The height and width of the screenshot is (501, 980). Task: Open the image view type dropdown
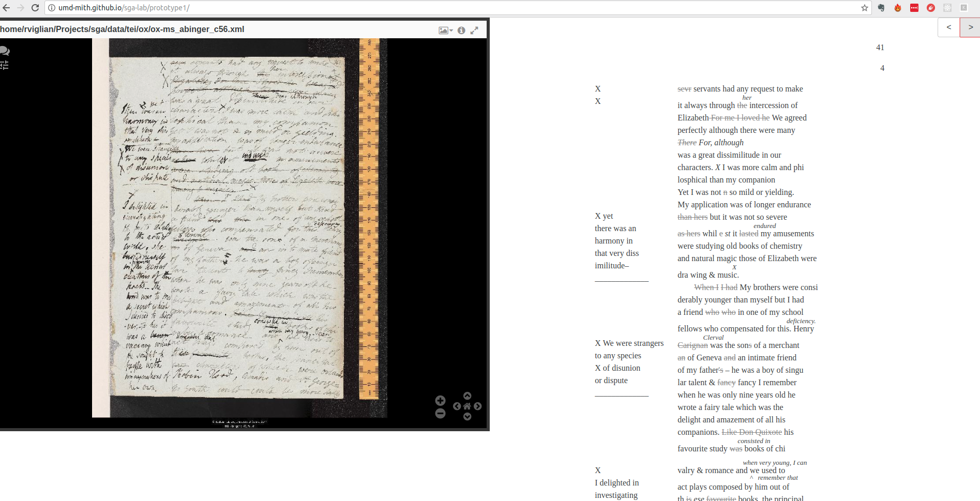point(445,31)
